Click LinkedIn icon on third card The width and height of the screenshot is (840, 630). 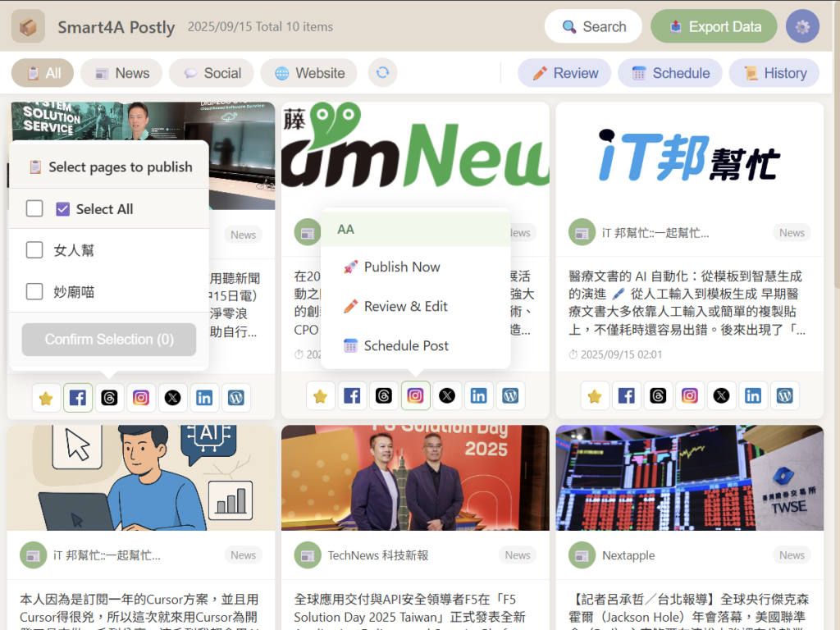pos(752,396)
